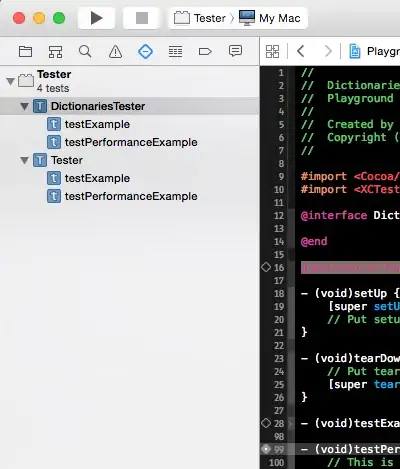Click the highlighted line 16 code

[x=350, y=267]
